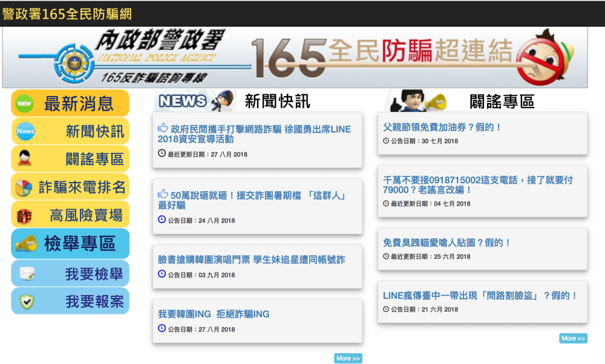Open 詐騙來電排名 sidebar item
This screenshot has height=364, width=605.
coord(70,187)
